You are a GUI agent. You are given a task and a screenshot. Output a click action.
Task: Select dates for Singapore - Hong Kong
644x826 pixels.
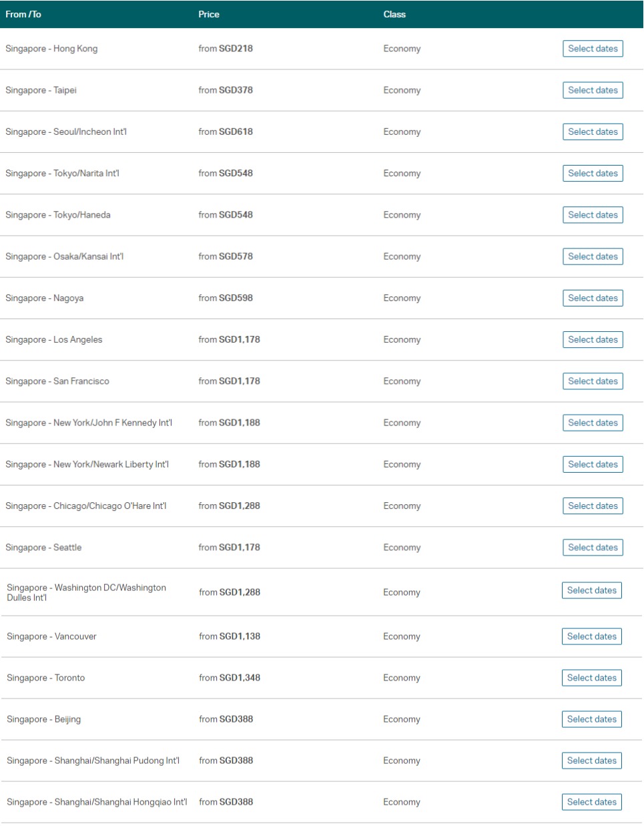point(593,49)
